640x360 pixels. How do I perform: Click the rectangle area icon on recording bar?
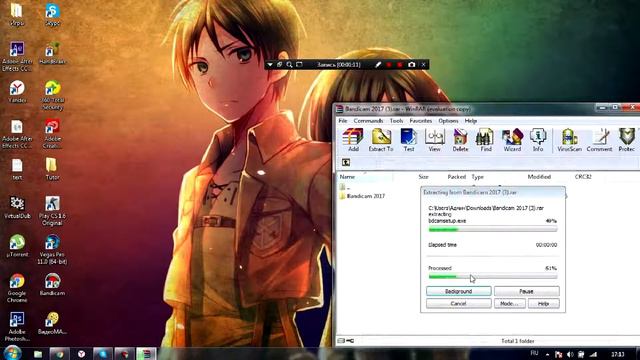click(x=299, y=64)
